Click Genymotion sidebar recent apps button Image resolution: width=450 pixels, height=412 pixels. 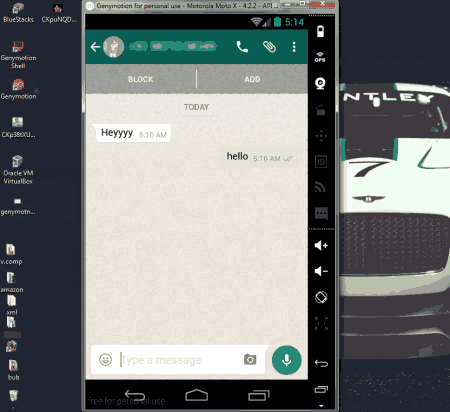point(321,389)
